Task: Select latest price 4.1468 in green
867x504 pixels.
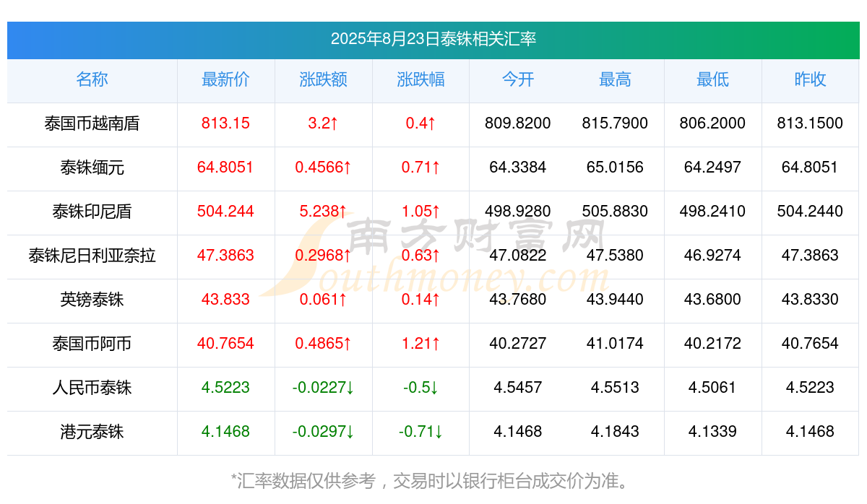Action: 225,432
